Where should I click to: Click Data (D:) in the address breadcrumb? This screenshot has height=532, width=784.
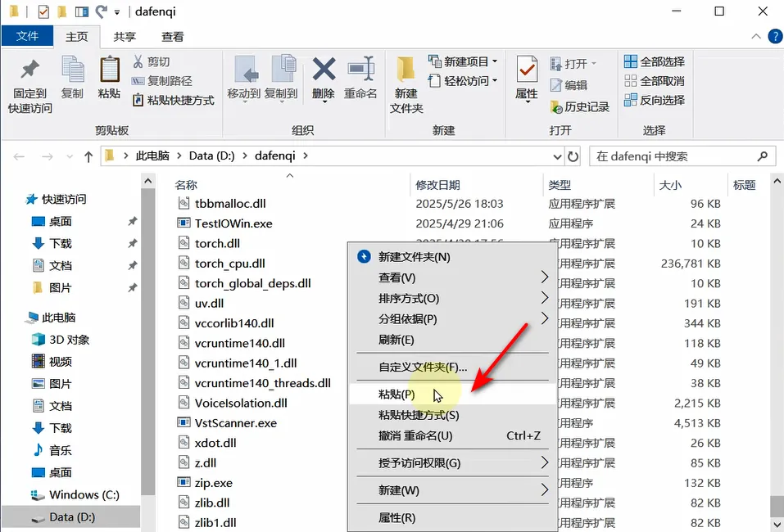[211, 156]
